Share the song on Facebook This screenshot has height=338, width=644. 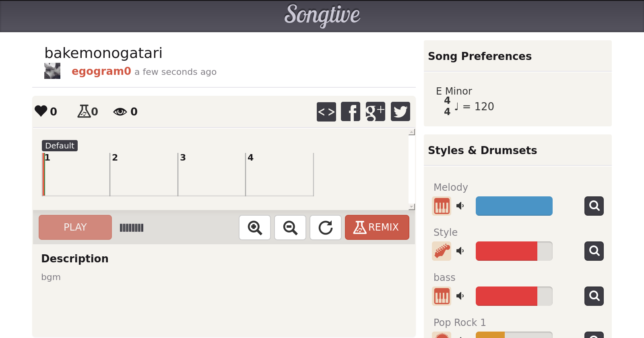(x=351, y=111)
